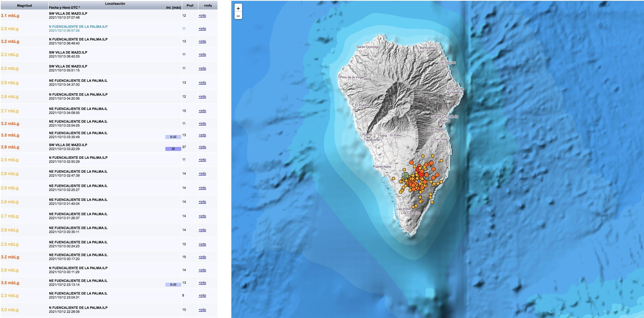Open +info for 01:26:37 earthquake

click(202, 216)
